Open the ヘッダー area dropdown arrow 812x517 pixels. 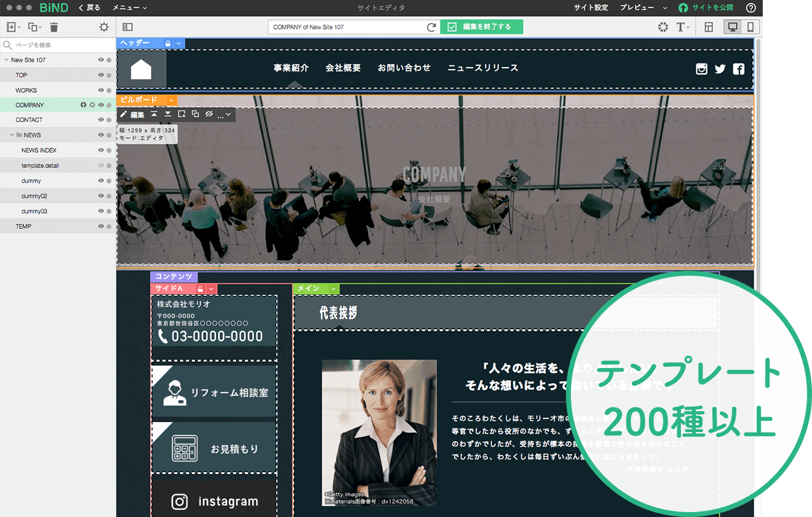coord(179,43)
